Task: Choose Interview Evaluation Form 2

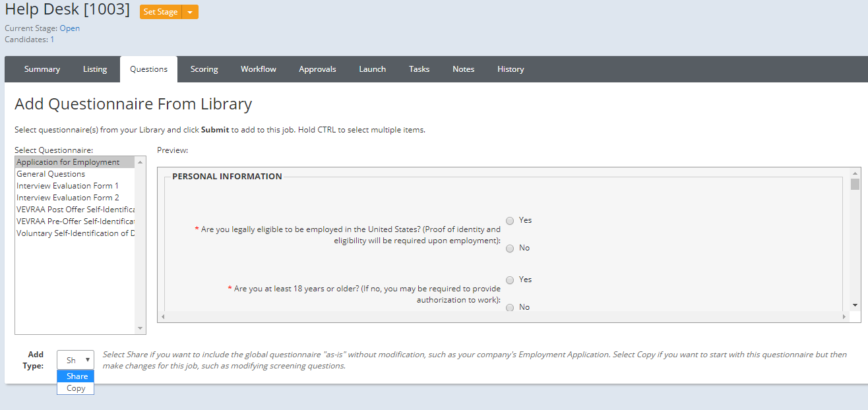Action: [x=75, y=198]
